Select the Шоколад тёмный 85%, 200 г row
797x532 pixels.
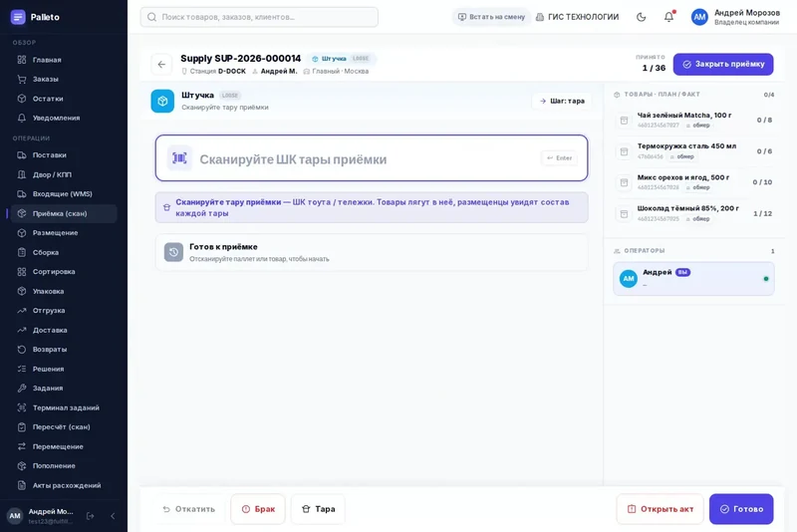pyautogui.click(x=693, y=213)
